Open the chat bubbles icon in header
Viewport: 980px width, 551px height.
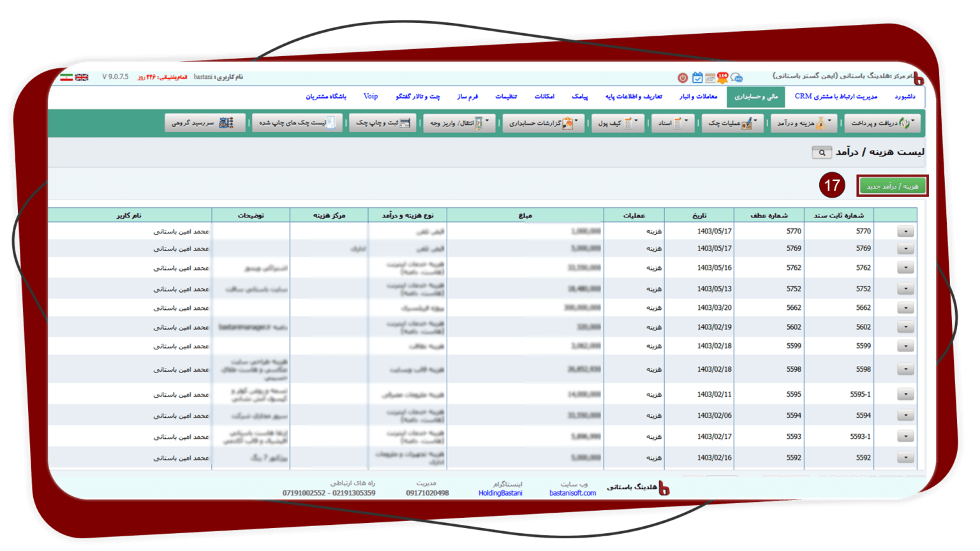click(x=737, y=78)
